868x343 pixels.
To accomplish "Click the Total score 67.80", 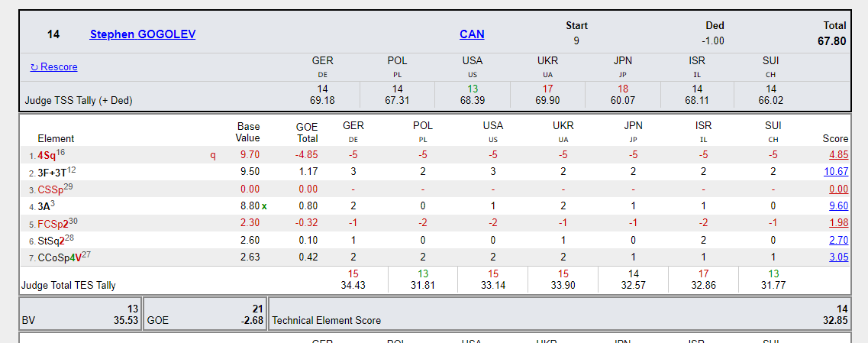I will pyautogui.click(x=831, y=41).
